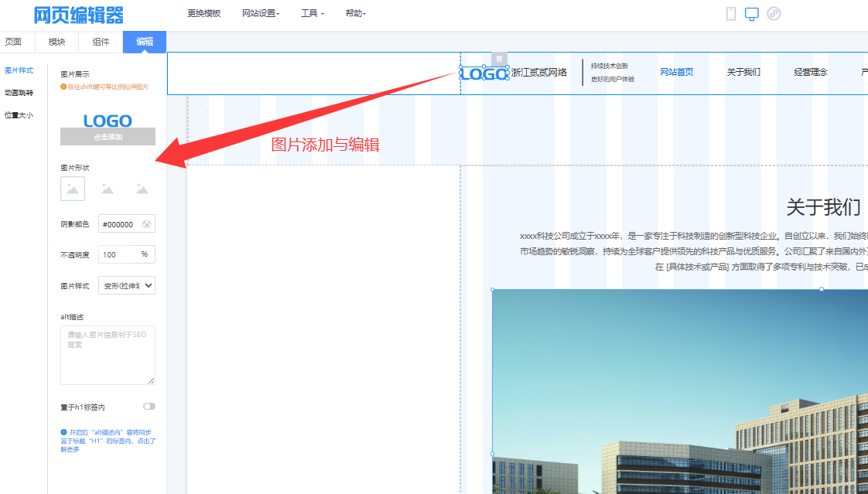Viewport: 868px width, 494px height.
Task: Click the mini-program link icon
Action: click(x=774, y=14)
